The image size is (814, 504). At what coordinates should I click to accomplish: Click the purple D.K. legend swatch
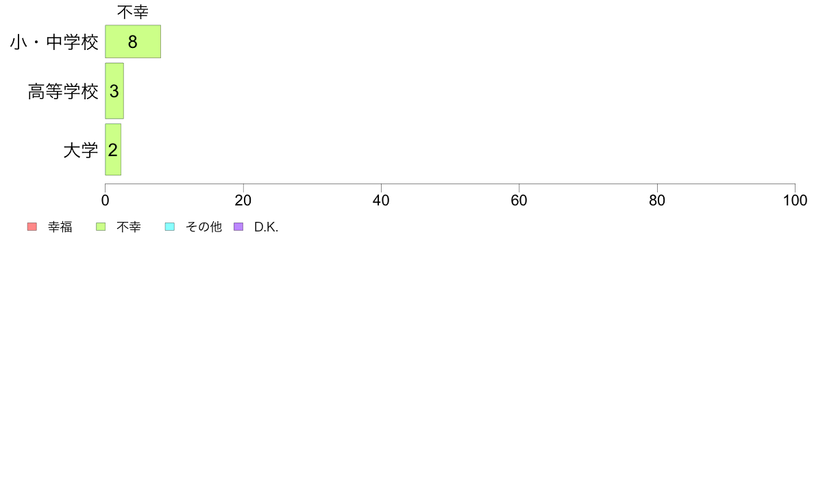tap(239, 227)
